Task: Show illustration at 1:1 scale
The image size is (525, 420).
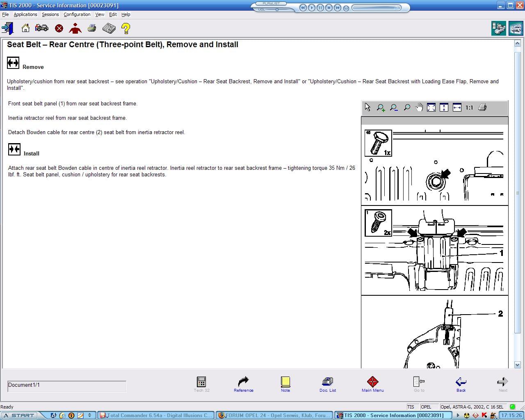Action: coord(469,107)
